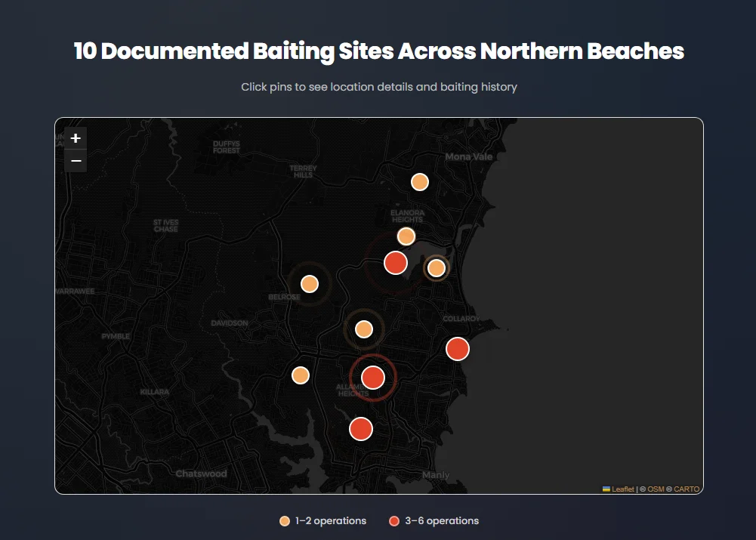
Task: Select the red pin below Collaroy label
Action: (x=458, y=349)
